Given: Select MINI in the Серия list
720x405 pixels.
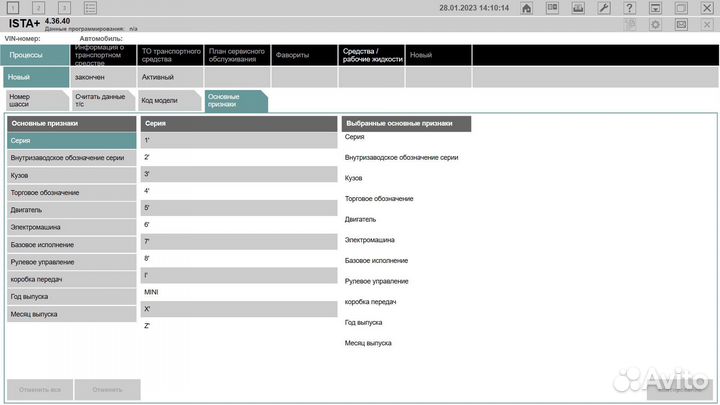Looking at the screenshot, I should pos(238,292).
